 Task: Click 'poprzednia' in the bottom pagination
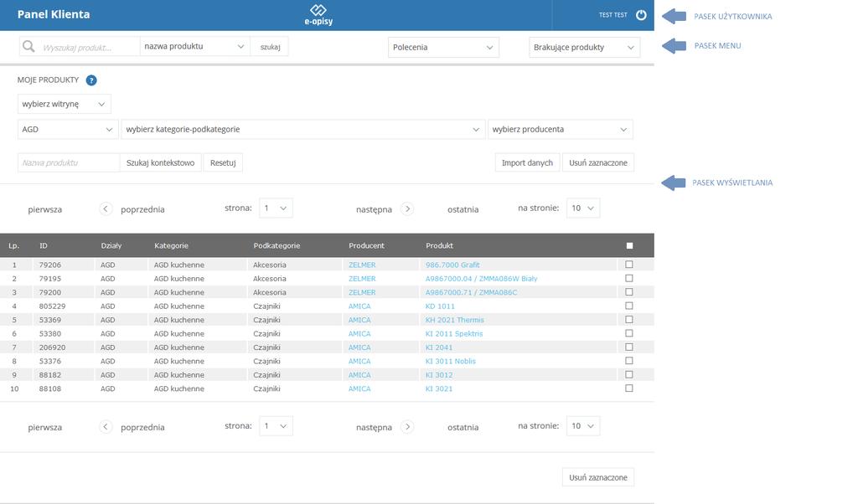coord(142,428)
